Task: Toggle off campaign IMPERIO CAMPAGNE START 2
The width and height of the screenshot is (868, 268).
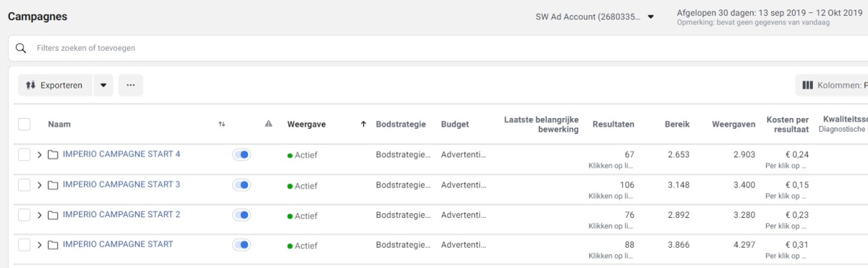Action: 241,215
